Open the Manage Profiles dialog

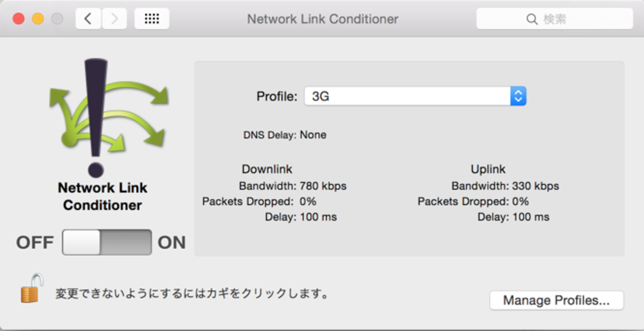tap(556, 300)
